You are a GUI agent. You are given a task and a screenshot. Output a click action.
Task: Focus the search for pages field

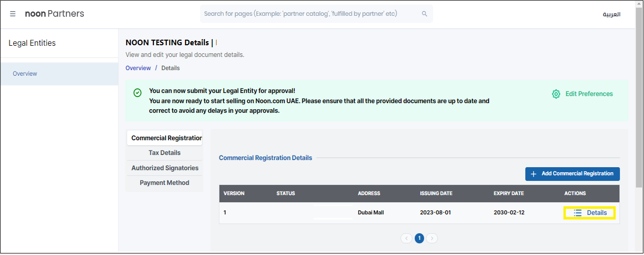point(310,14)
